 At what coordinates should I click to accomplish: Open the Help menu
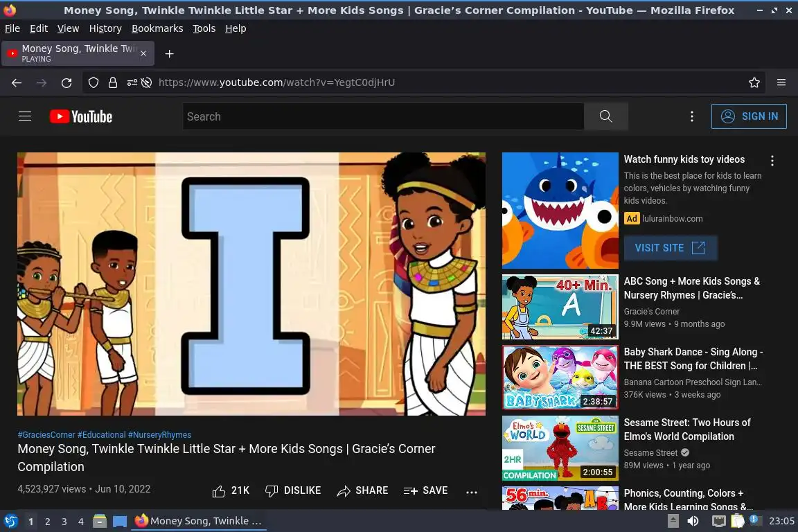pyautogui.click(x=236, y=28)
